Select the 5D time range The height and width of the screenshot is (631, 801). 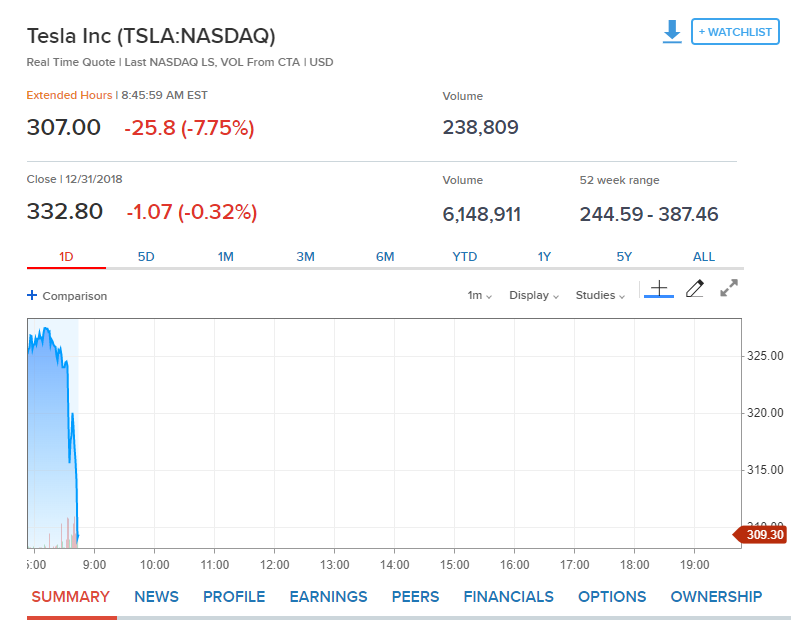[x=146, y=257]
